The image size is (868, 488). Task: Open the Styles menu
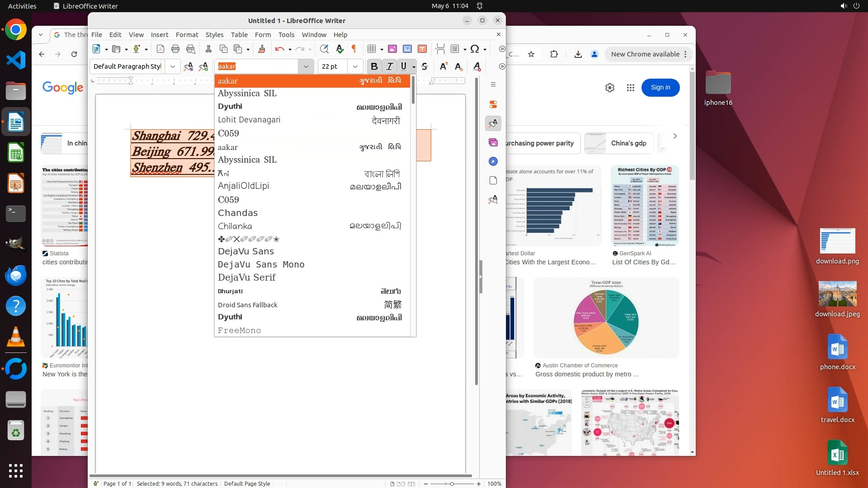click(214, 35)
